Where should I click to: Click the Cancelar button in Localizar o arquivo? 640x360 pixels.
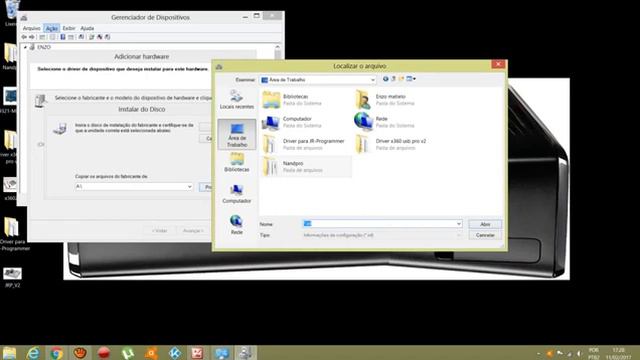(x=485, y=235)
